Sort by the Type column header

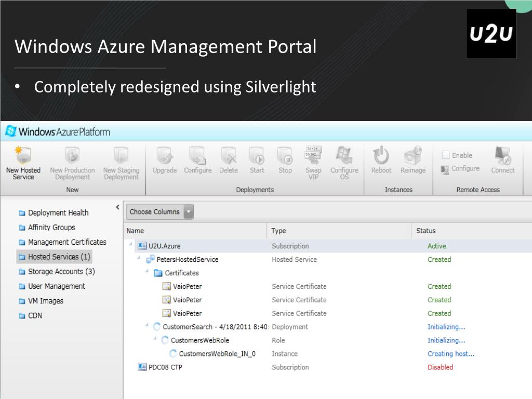click(339, 231)
